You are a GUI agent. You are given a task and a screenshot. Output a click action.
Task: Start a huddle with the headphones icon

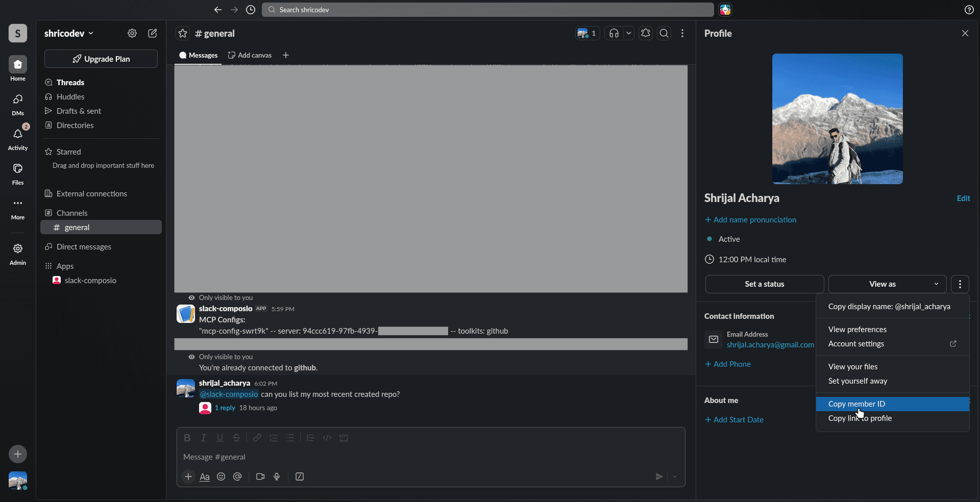click(614, 33)
